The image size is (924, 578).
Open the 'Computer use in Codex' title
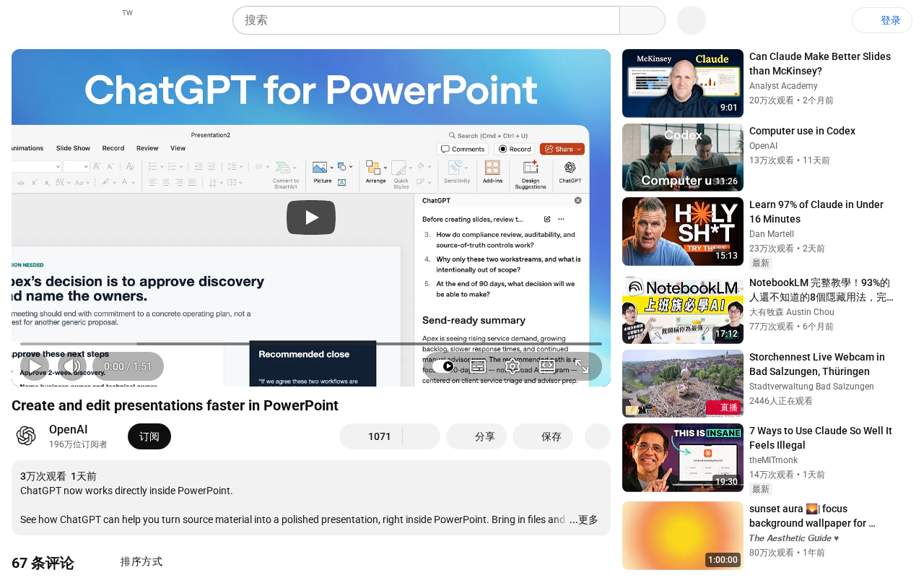coord(802,131)
